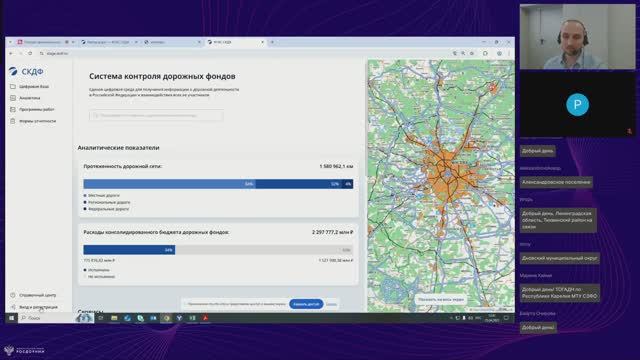The image size is (640, 360).
Task: Open the red Acrobat taskbar icon
Action: click(205, 318)
